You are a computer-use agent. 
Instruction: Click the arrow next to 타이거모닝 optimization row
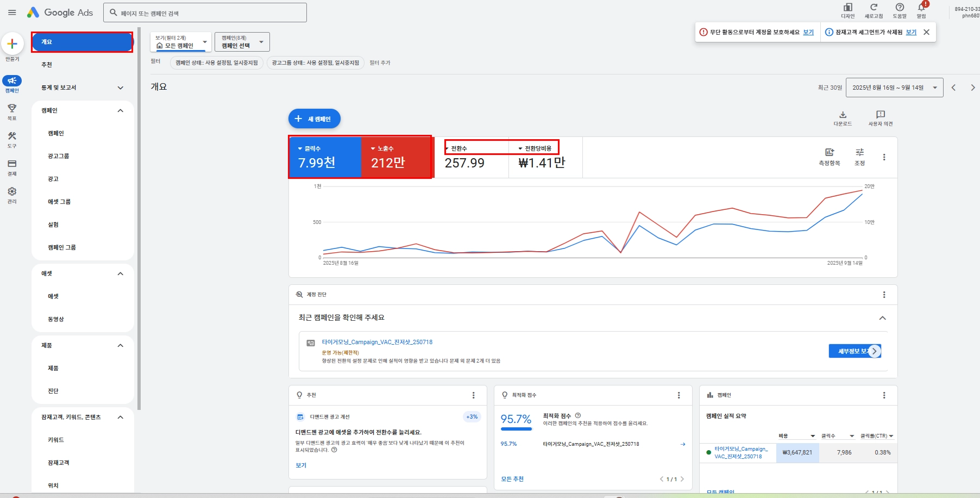pos(683,444)
